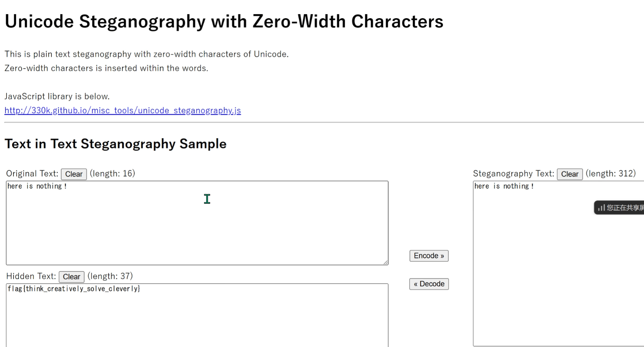Screen dimensions: 644x347
Task: Click the "(length: 312)" counter
Action: (610, 173)
